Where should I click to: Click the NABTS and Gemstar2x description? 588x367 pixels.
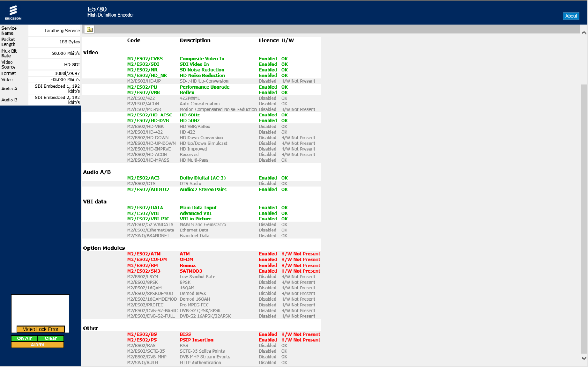203,224
